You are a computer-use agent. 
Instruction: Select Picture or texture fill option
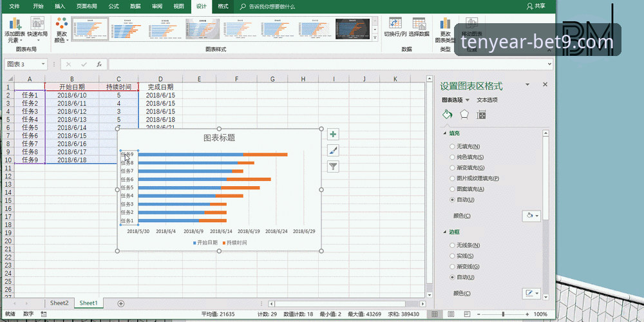point(452,178)
